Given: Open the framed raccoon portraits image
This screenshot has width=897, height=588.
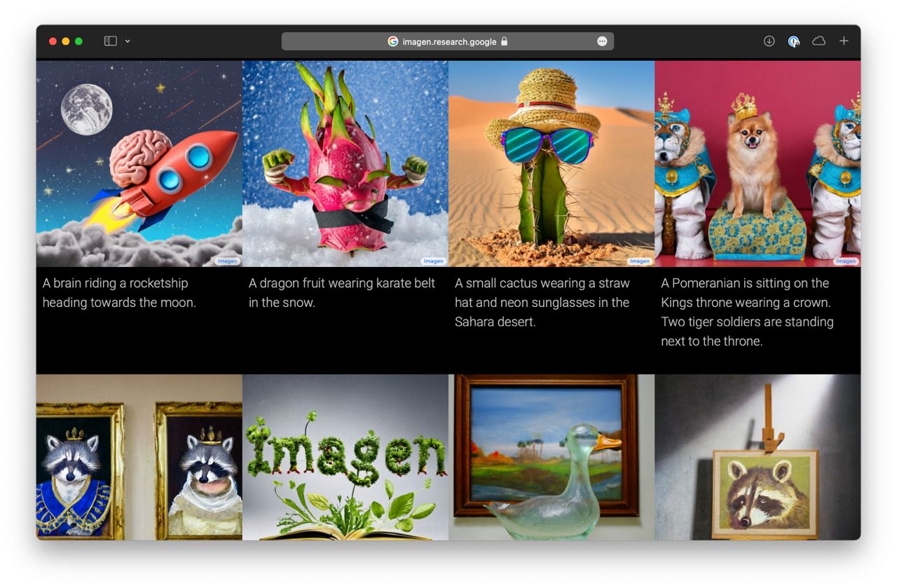Looking at the screenshot, I should (139, 457).
